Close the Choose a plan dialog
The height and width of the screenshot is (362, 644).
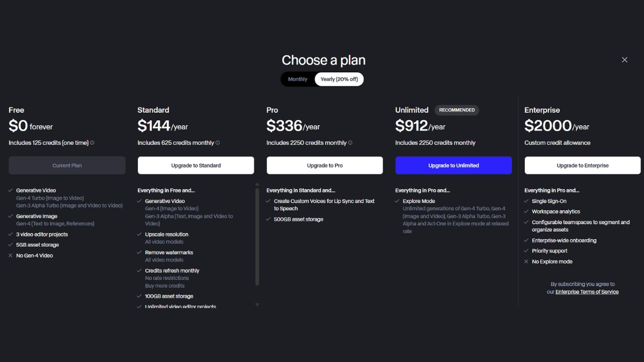click(x=624, y=60)
